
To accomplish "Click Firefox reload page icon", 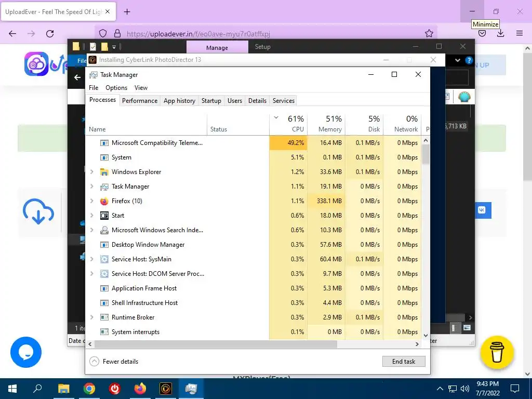I will point(50,34).
